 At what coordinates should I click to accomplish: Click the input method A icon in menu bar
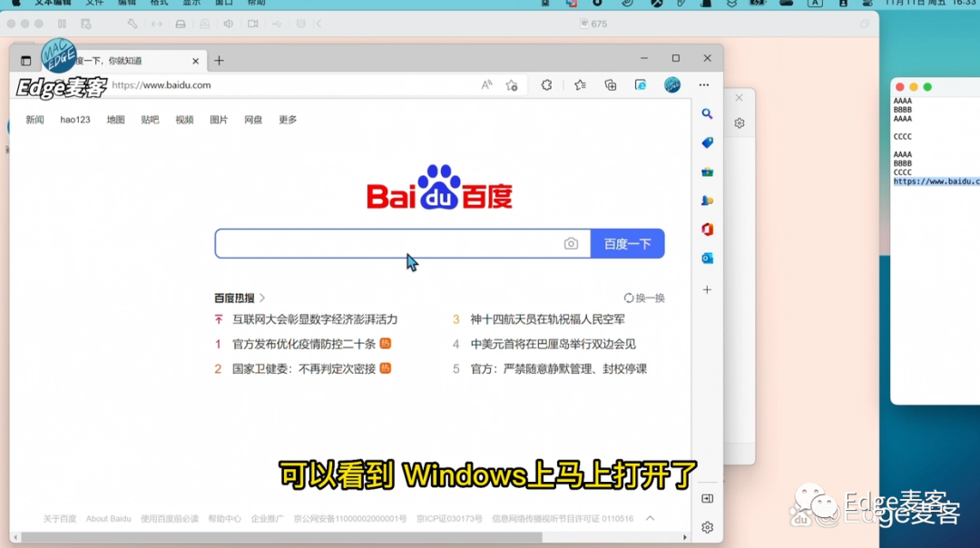[x=814, y=3]
